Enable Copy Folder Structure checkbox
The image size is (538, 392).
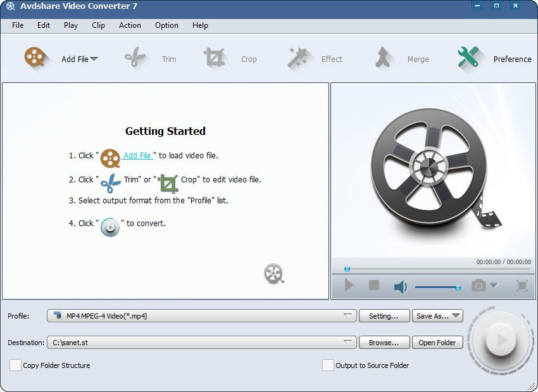click(15, 365)
